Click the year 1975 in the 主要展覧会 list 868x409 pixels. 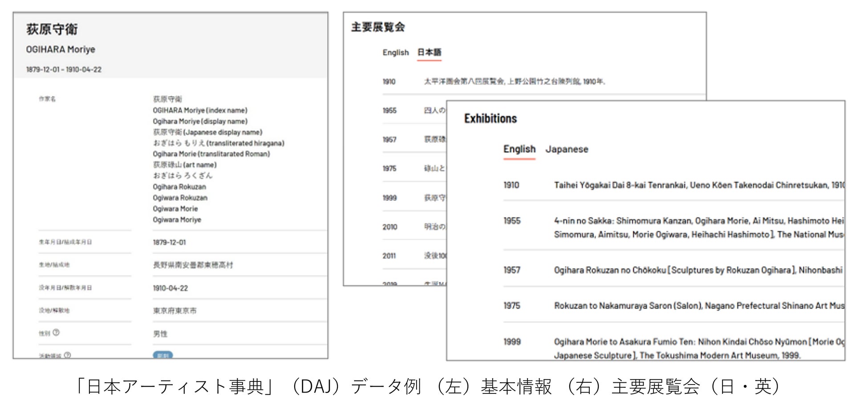389,168
